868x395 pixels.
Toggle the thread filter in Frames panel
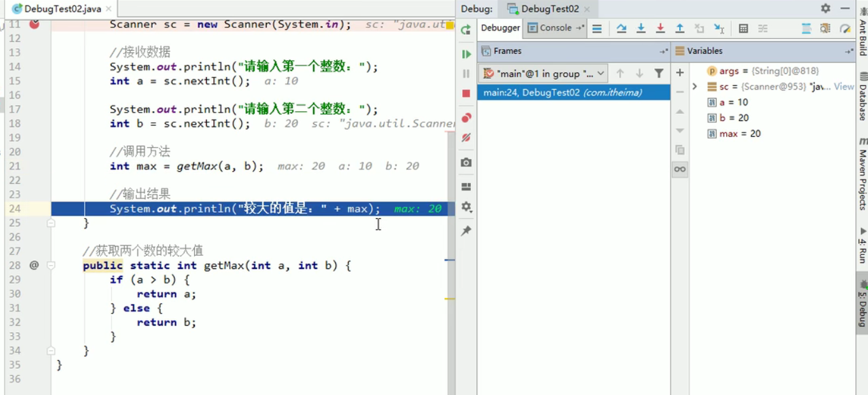(659, 73)
